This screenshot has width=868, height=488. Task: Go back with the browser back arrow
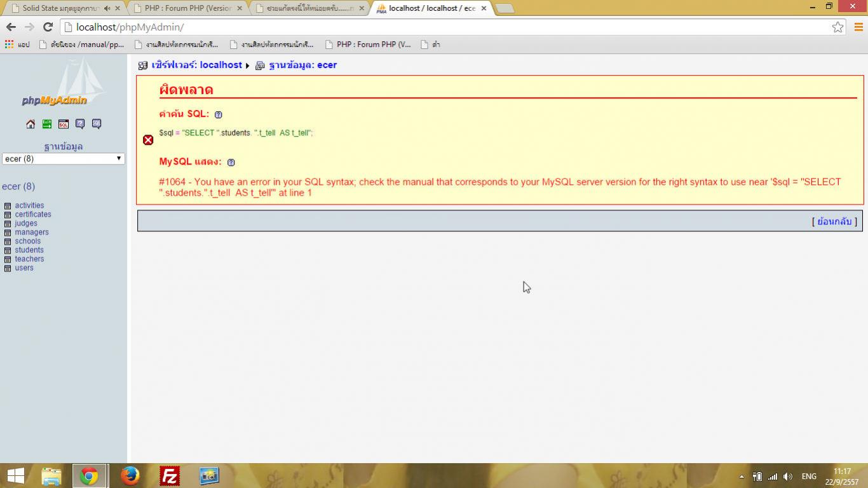pos(11,27)
